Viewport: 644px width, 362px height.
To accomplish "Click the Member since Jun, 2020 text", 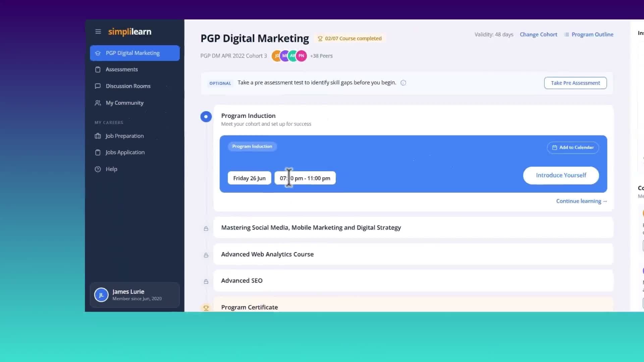I will 137,299.
